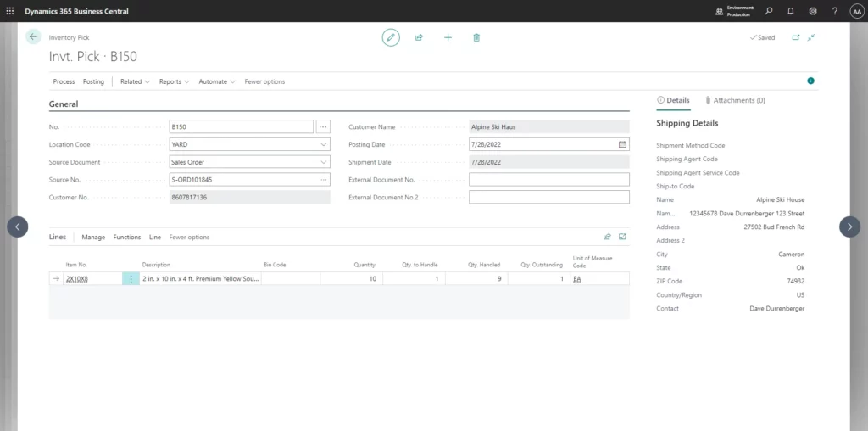Viewport: 868px width, 431px height.
Task: Open notifications bell icon
Action: (791, 11)
